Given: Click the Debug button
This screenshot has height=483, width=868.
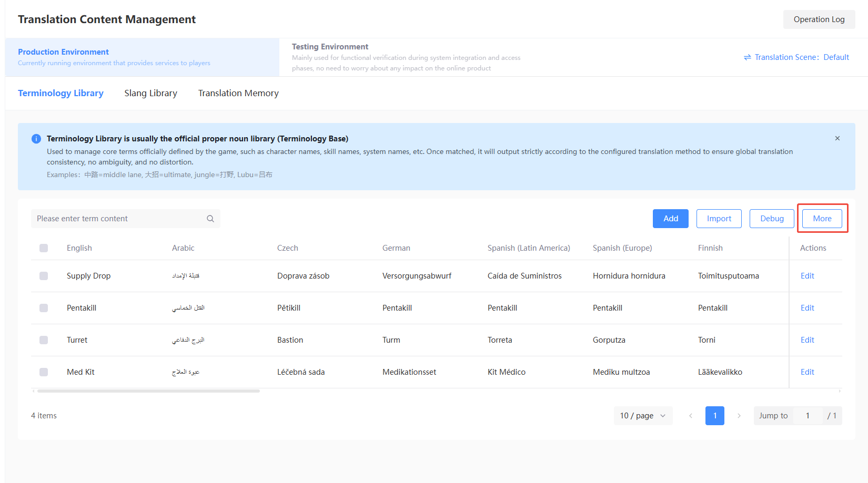Looking at the screenshot, I should 772,219.
